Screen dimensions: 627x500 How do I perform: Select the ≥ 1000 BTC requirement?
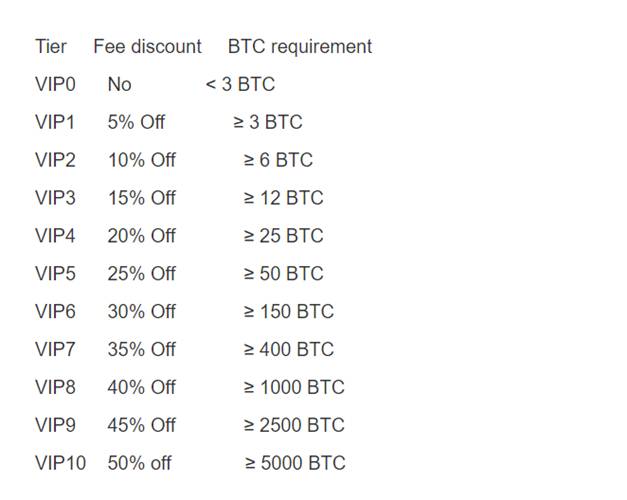(294, 387)
